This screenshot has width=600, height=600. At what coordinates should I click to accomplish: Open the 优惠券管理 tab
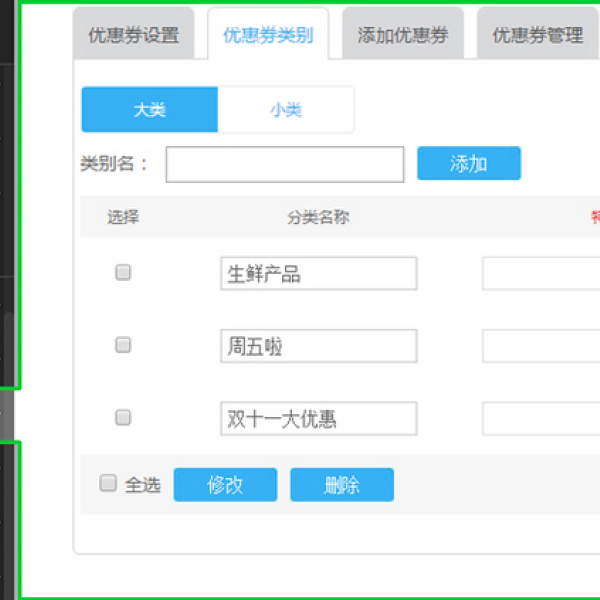[537, 35]
